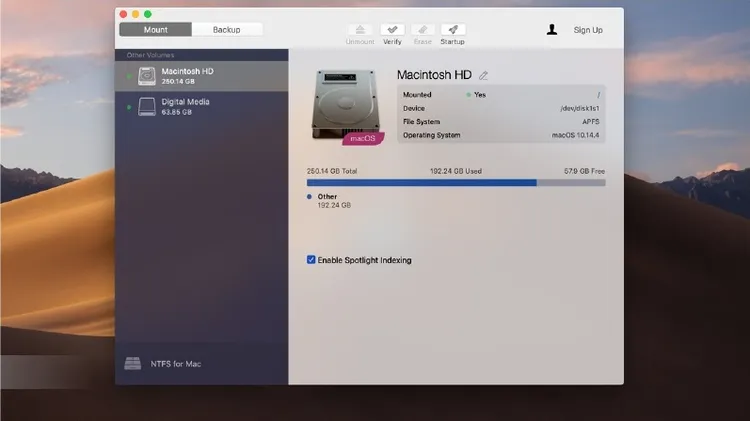Toggle Enable Spotlight Indexing checkbox
Image resolution: width=750 pixels, height=421 pixels.
pyautogui.click(x=311, y=260)
